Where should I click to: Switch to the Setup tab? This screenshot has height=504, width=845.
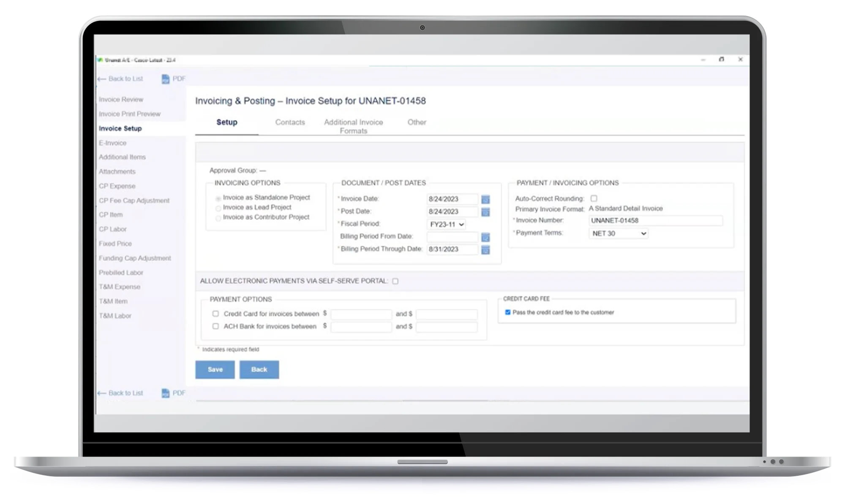[x=227, y=122]
